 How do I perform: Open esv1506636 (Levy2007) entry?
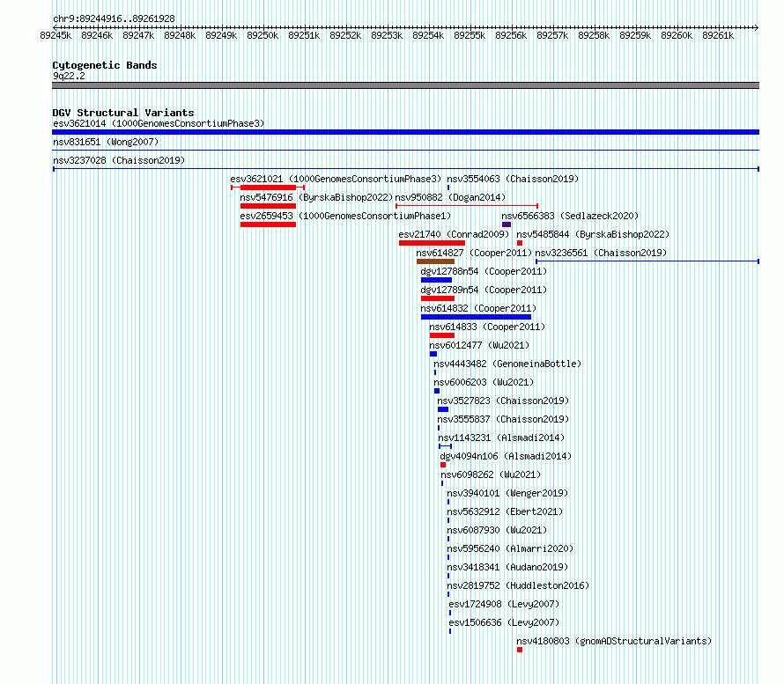click(x=504, y=622)
